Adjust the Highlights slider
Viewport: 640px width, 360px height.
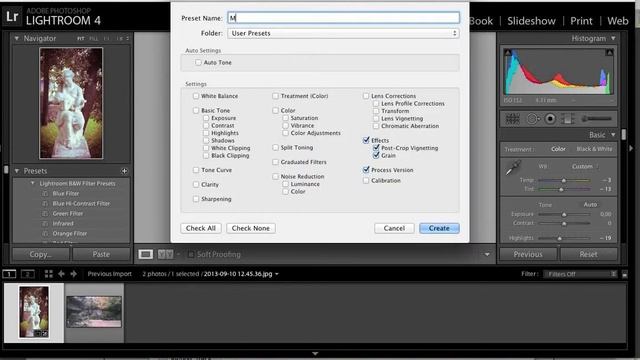[x=560, y=238]
